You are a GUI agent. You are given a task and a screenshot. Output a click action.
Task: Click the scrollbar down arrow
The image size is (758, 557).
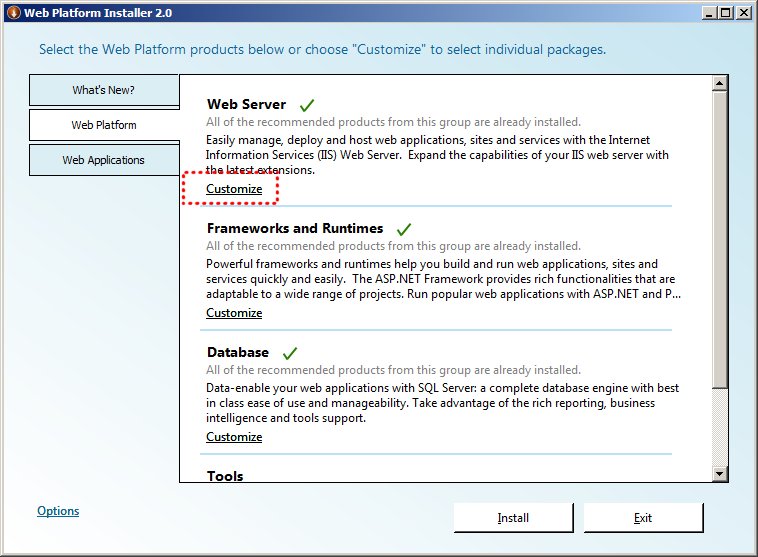coord(720,473)
